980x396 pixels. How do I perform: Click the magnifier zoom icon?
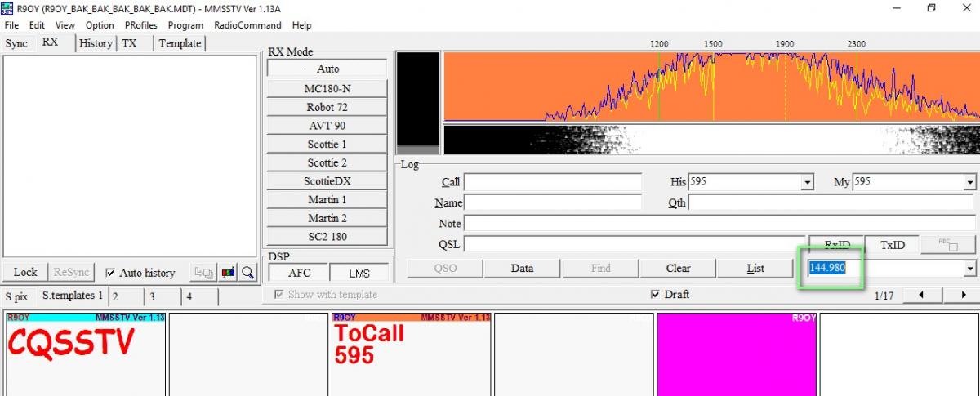248,273
